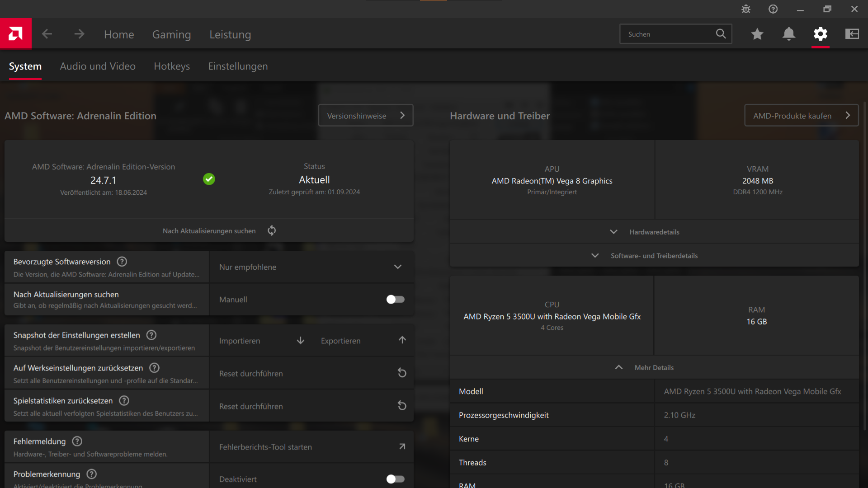Show help for Snapshot der Einstellungen erstellen
868x488 pixels.
click(151, 335)
